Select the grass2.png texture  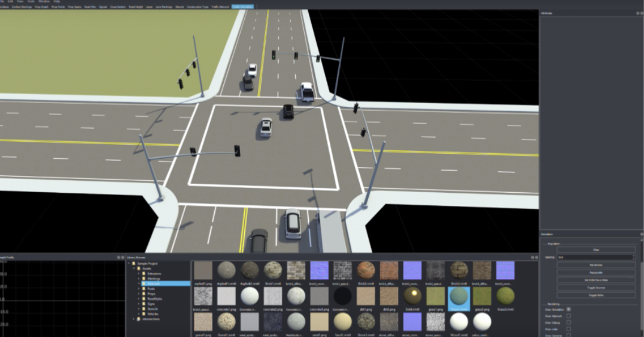pyautogui.click(x=482, y=296)
